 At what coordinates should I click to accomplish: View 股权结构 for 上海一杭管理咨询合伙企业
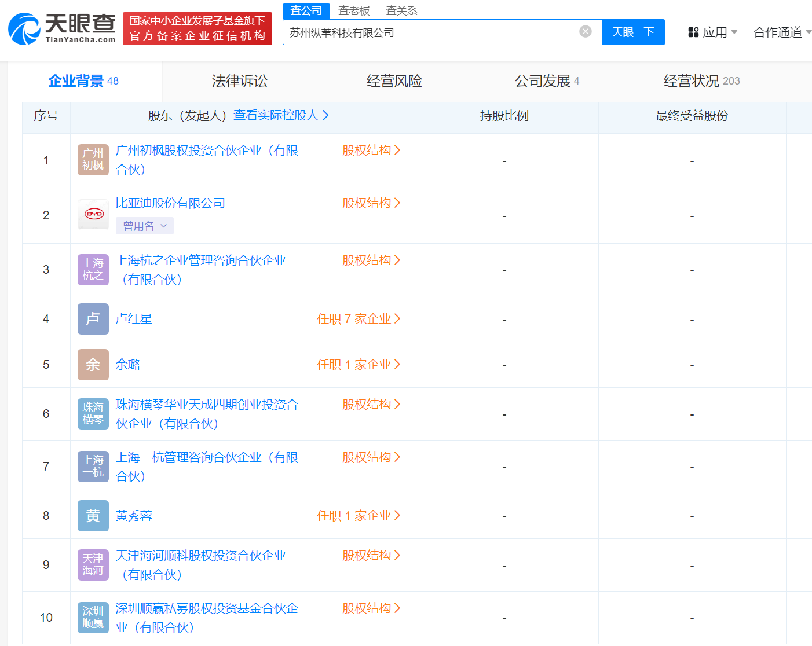click(x=371, y=457)
